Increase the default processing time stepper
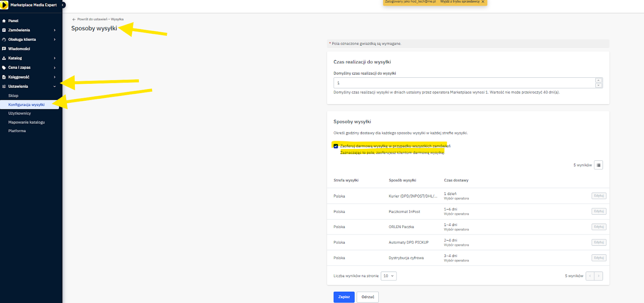The width and height of the screenshot is (644, 303). pos(599,80)
